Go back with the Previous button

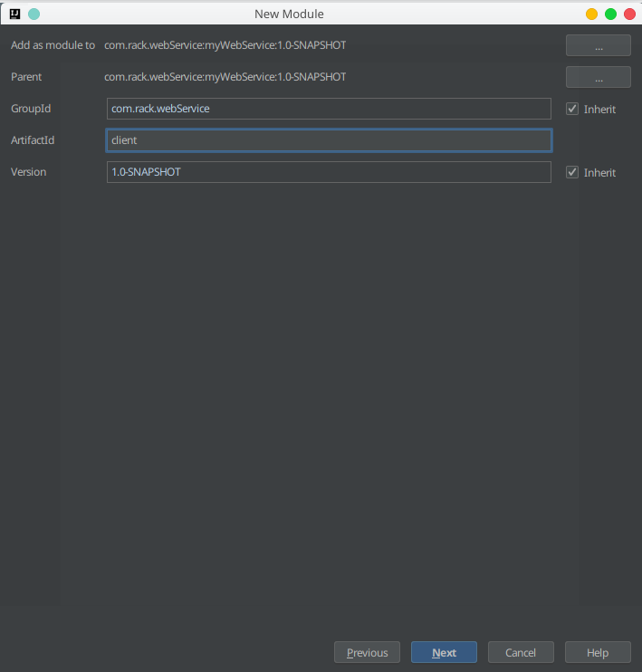pos(367,652)
